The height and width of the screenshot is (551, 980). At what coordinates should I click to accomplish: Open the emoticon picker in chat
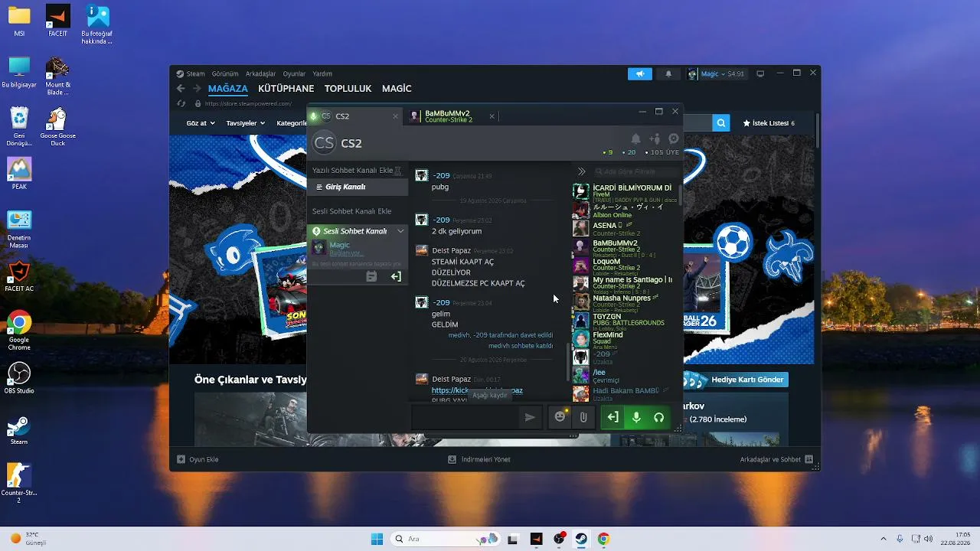[560, 417]
